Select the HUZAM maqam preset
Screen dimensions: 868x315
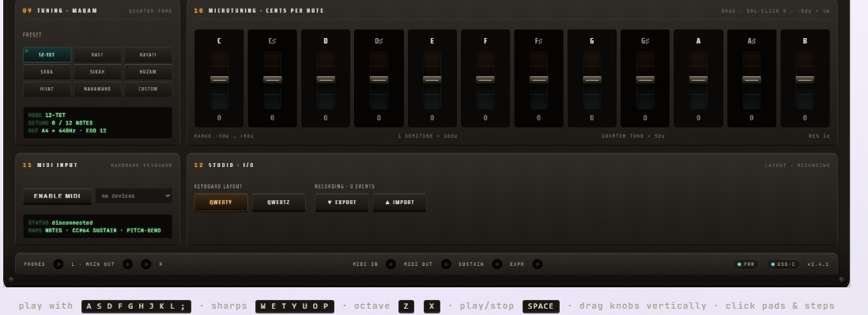(148, 72)
